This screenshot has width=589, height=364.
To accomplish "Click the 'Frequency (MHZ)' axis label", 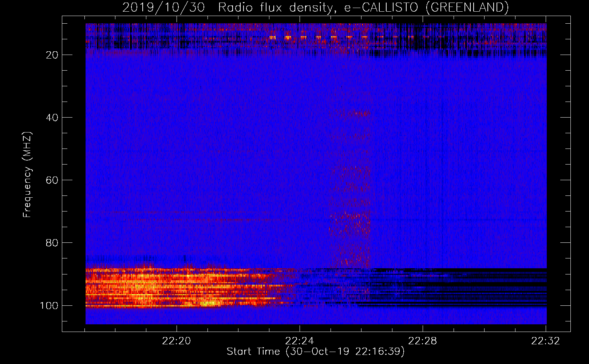I will [x=27, y=175].
